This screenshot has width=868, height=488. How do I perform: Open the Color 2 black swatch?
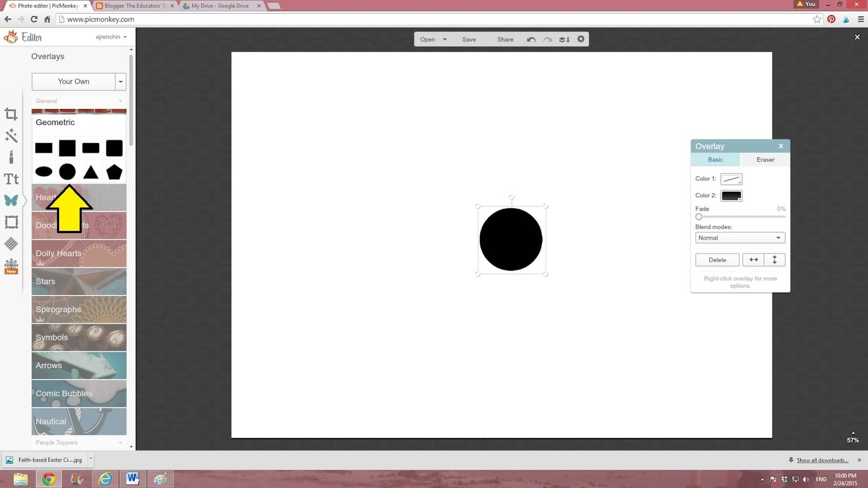point(731,196)
